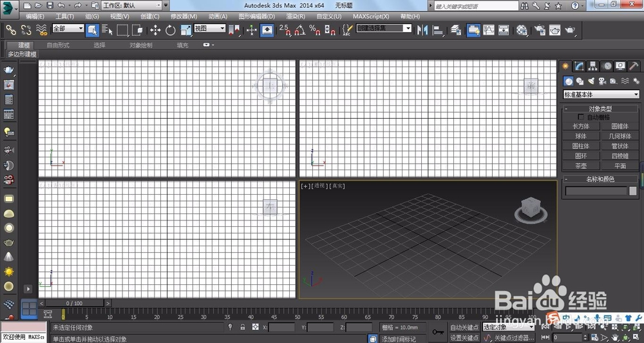Open Render Setup dialog
This screenshot has height=343, width=644.
click(x=540, y=30)
